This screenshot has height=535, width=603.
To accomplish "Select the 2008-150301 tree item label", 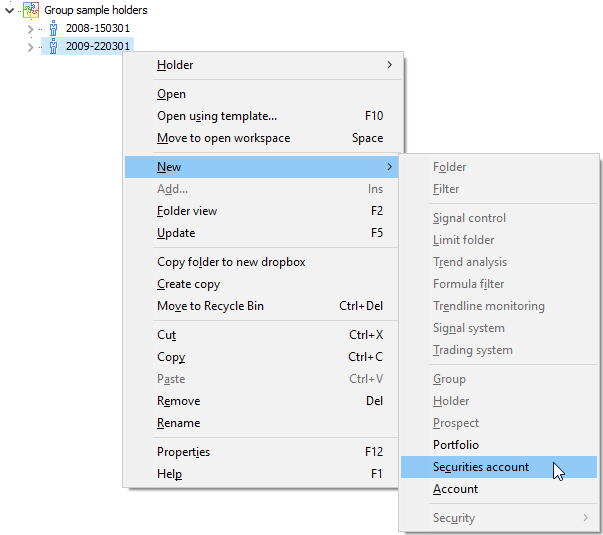I will click(97, 28).
